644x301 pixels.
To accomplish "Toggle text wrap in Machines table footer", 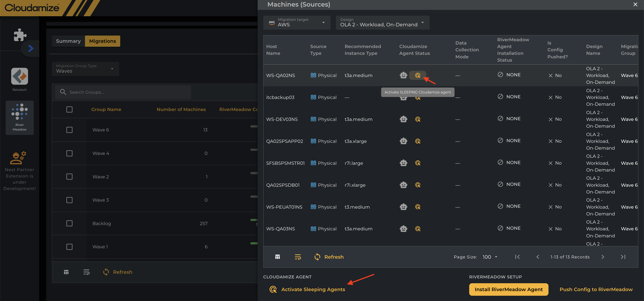I will [x=298, y=257].
